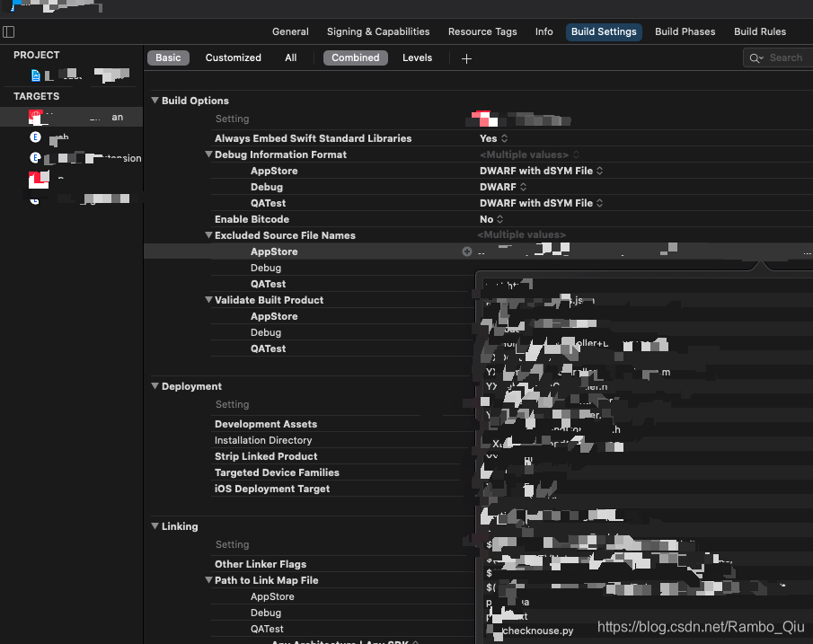Collapse Validate Built Product setting

pyautogui.click(x=208, y=300)
